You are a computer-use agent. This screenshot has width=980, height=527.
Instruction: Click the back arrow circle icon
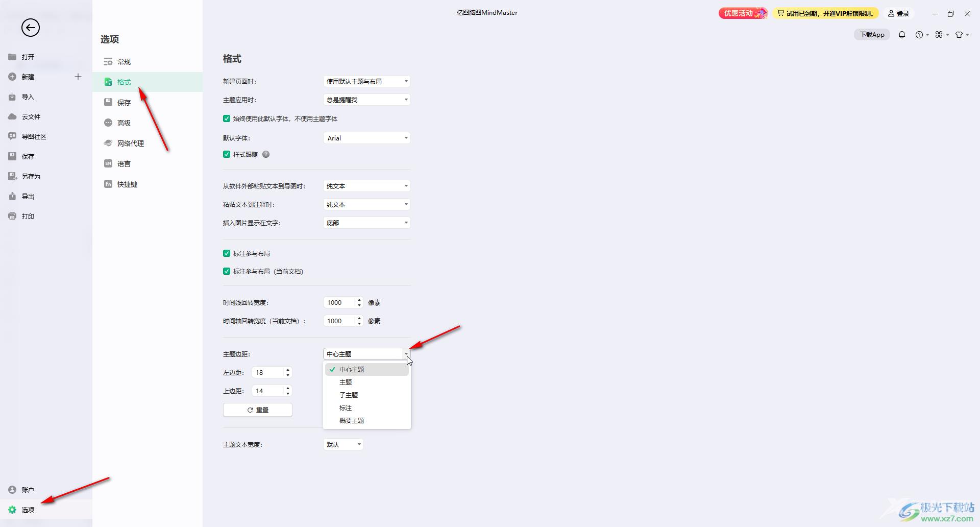tap(31, 28)
